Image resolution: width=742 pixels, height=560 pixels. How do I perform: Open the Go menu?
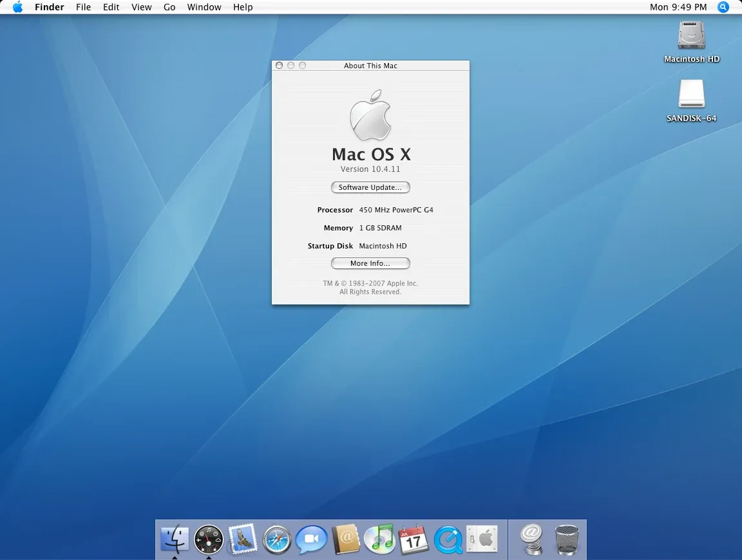point(169,7)
